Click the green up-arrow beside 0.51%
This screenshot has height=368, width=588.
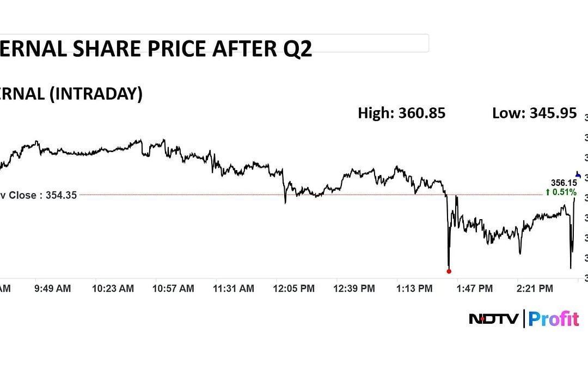(548, 192)
